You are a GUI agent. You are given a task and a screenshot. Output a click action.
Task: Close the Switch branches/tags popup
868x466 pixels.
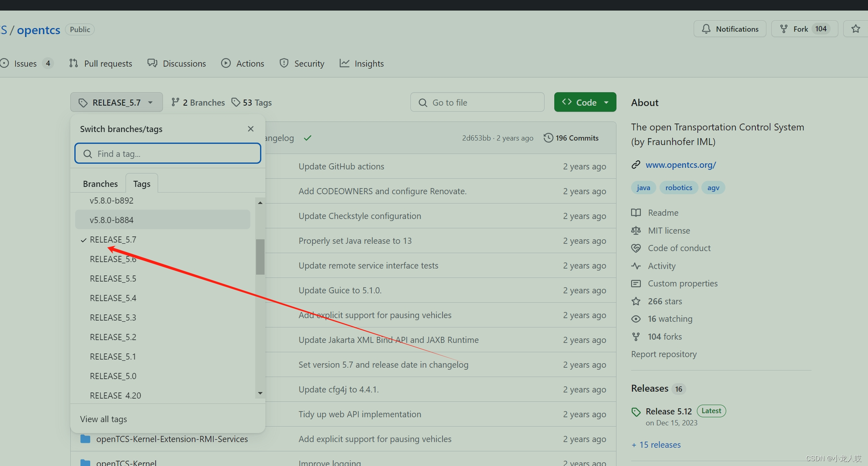click(251, 129)
